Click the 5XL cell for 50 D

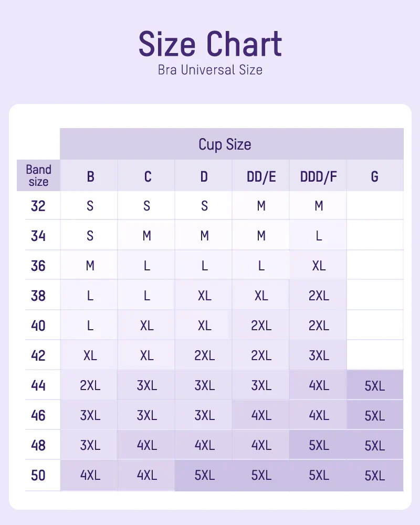pos(204,476)
